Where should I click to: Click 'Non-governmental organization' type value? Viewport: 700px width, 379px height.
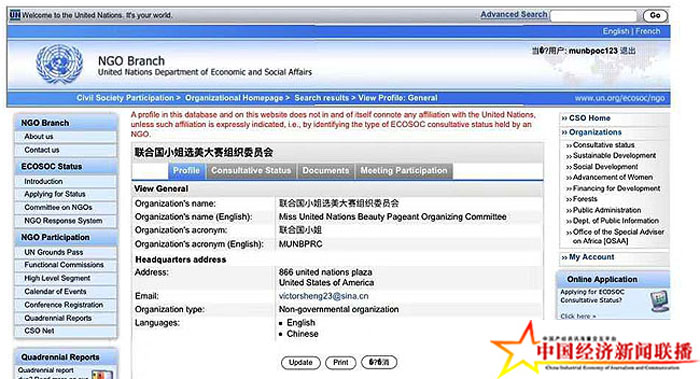coord(339,309)
